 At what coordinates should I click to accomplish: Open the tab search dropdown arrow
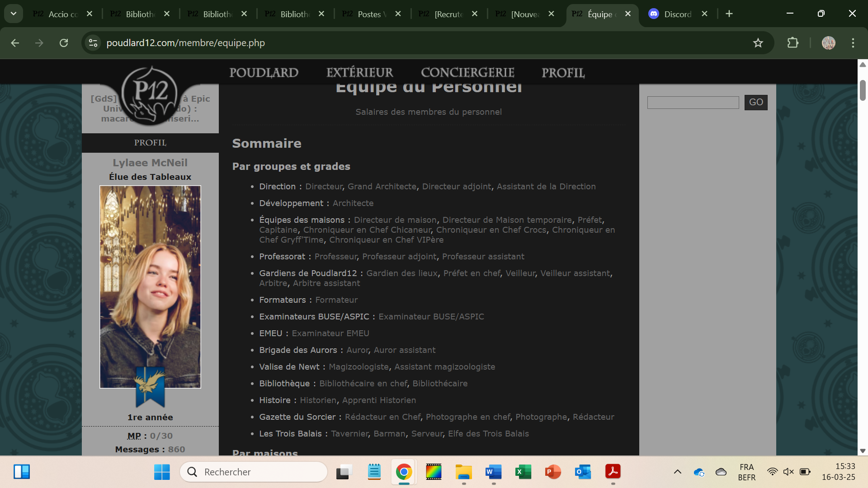pos(14,14)
